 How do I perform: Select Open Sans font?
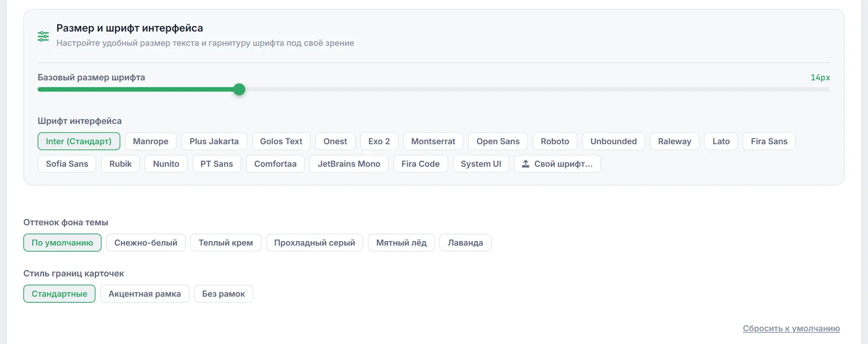(498, 141)
